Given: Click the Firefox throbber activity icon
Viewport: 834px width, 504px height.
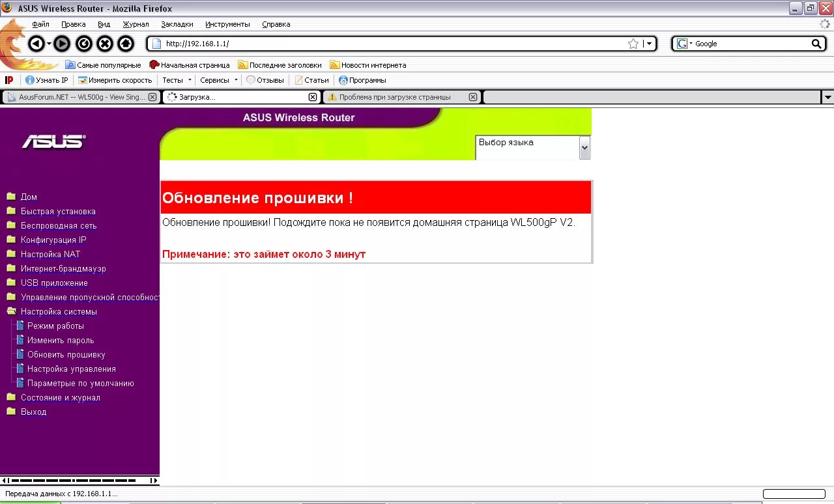Looking at the screenshot, I should pyautogui.click(x=826, y=23).
